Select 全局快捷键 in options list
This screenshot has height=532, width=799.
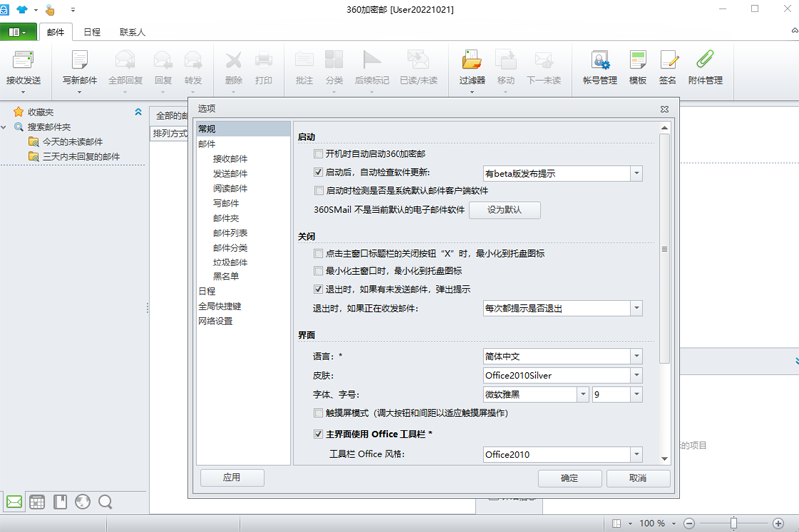coord(219,306)
